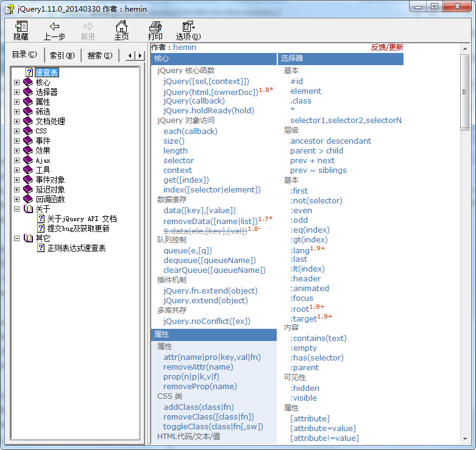This screenshot has height=450, width=476.
Task: Switch to the 搜索 tab
Action: click(99, 55)
